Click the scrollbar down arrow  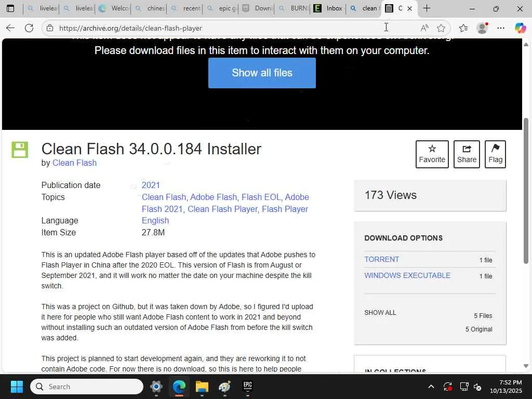coord(526,366)
